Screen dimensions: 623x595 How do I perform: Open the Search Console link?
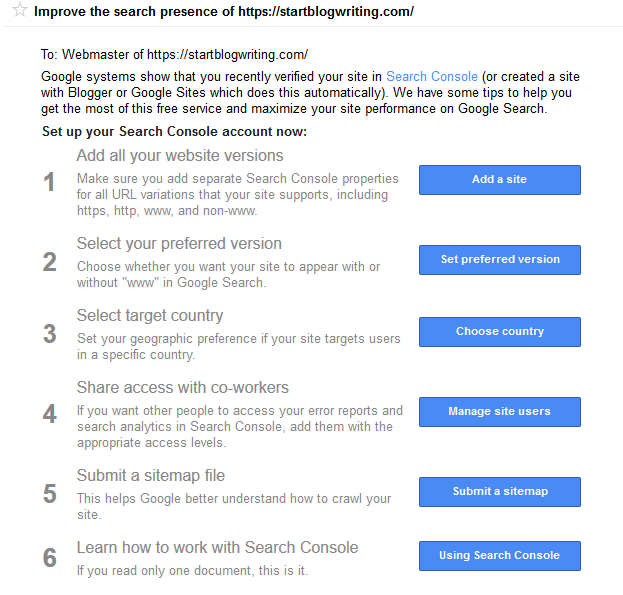click(431, 76)
